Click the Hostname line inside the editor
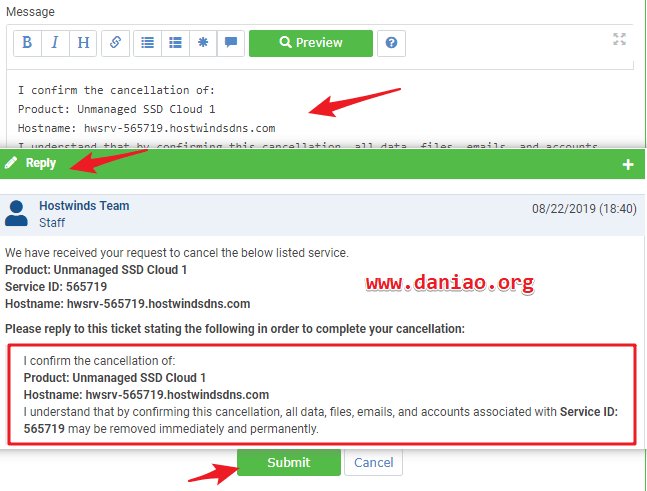This screenshot has height=491, width=647. pyautogui.click(x=146, y=128)
